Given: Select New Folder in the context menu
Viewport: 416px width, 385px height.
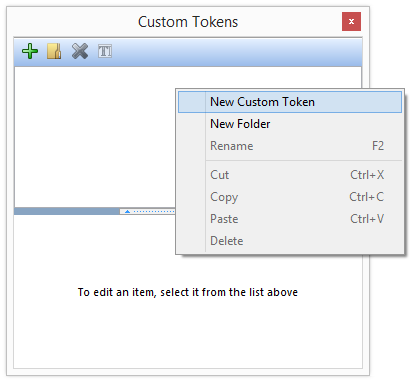Looking at the screenshot, I should tap(290, 124).
